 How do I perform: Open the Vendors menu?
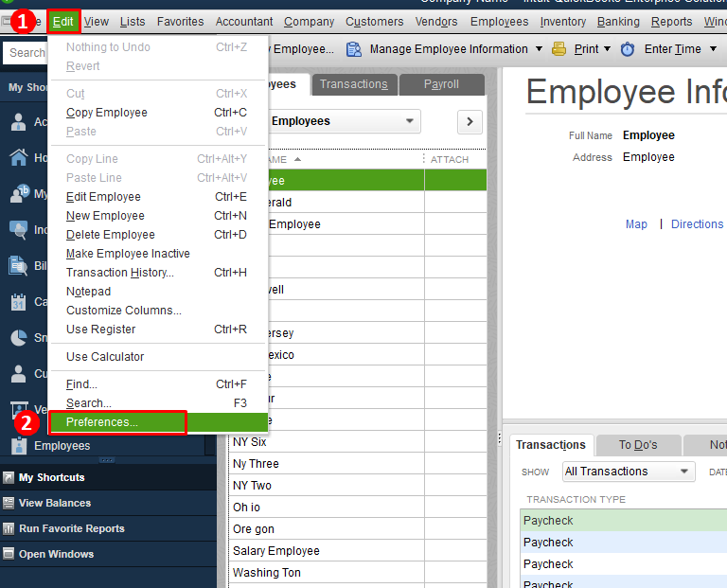click(x=436, y=22)
